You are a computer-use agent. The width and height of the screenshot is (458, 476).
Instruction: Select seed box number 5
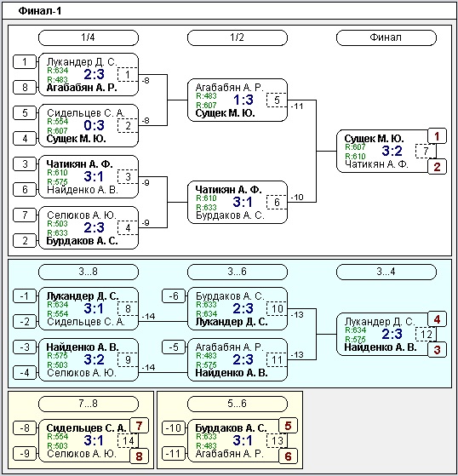[25, 113]
